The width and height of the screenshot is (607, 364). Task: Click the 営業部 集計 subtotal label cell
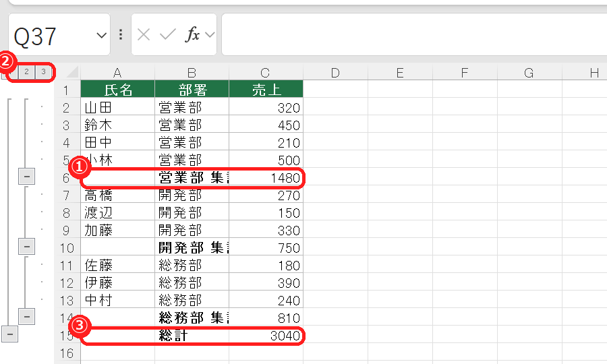point(192,177)
